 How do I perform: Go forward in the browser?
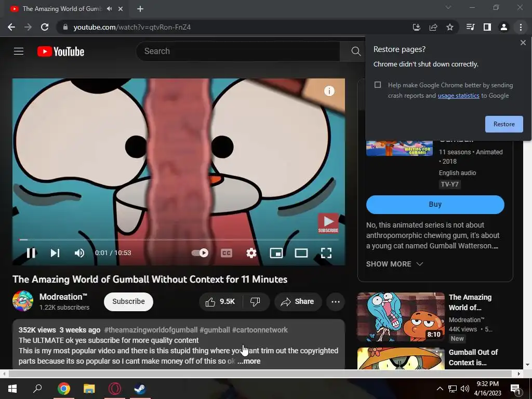click(28, 27)
